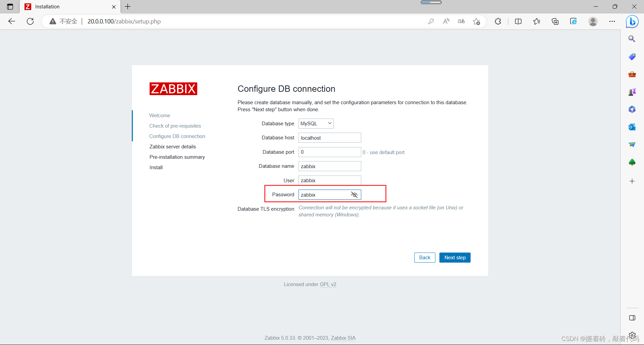Select the Check of pre-requisites step

175,126
